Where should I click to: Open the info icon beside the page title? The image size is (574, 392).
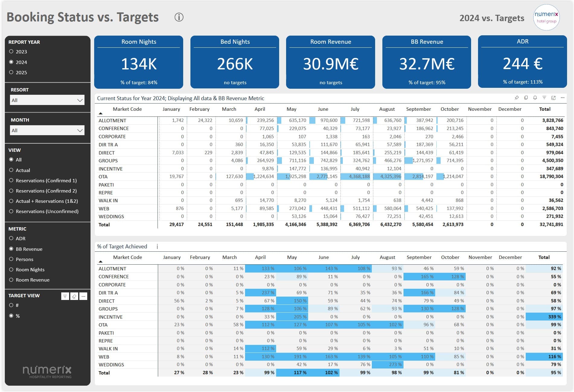(179, 17)
